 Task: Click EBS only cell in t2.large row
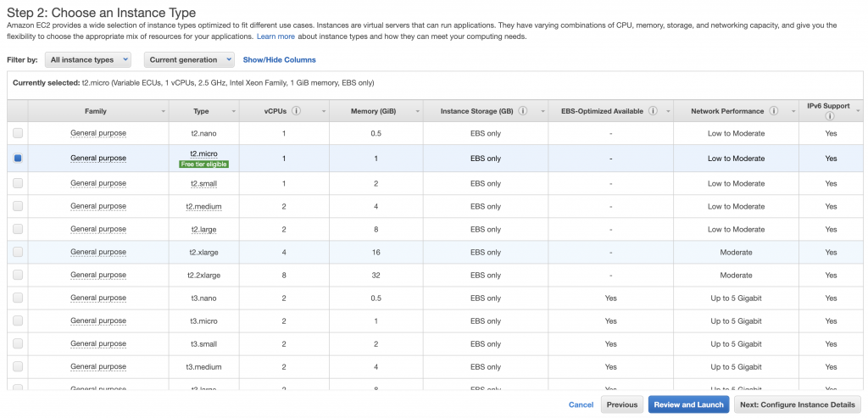coord(486,229)
